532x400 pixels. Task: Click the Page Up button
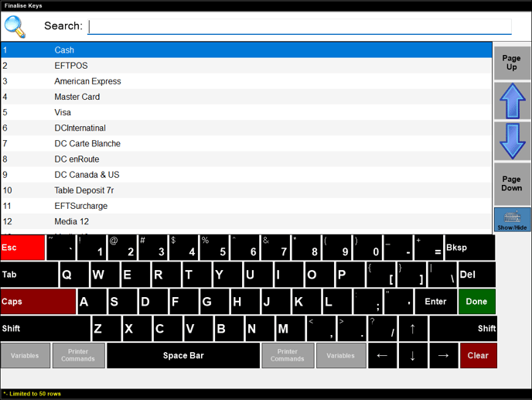512,63
